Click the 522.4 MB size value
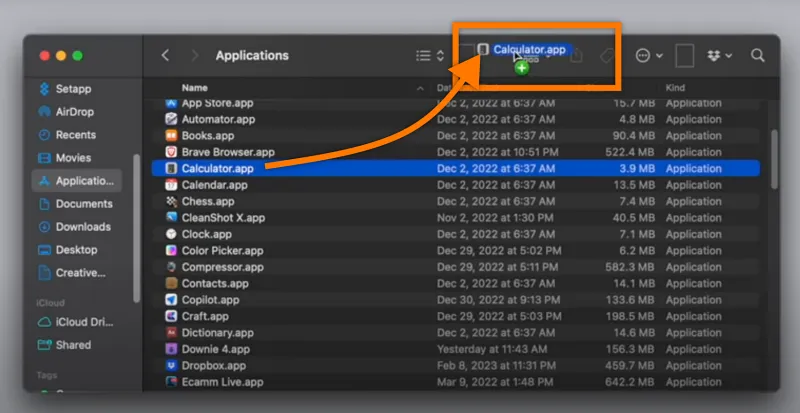The image size is (800, 413). (x=630, y=152)
